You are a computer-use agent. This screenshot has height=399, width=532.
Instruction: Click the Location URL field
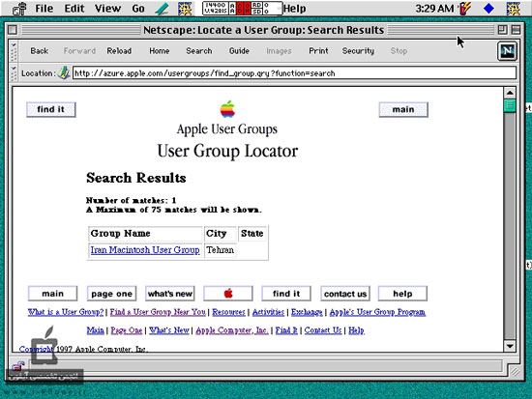[294, 73]
